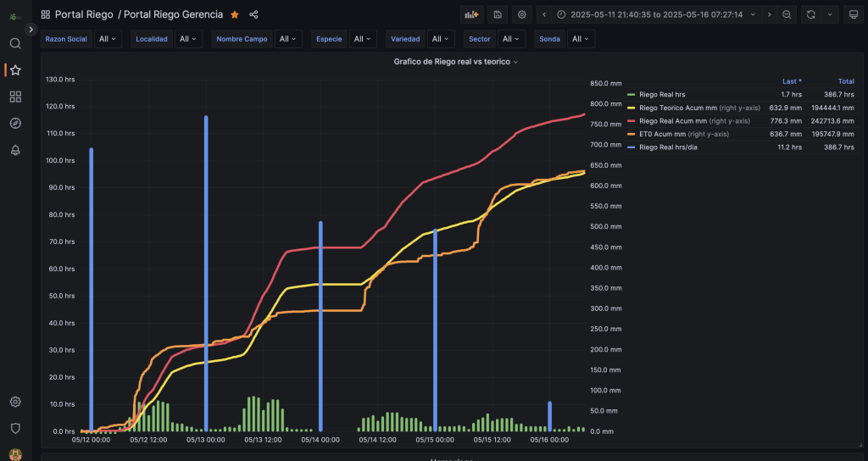Expand the Sonda variable dropdown
Screen dimensions: 868x461
tap(581, 39)
